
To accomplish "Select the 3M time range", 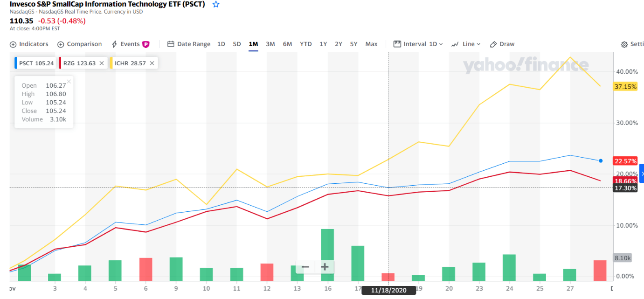I will [x=270, y=44].
